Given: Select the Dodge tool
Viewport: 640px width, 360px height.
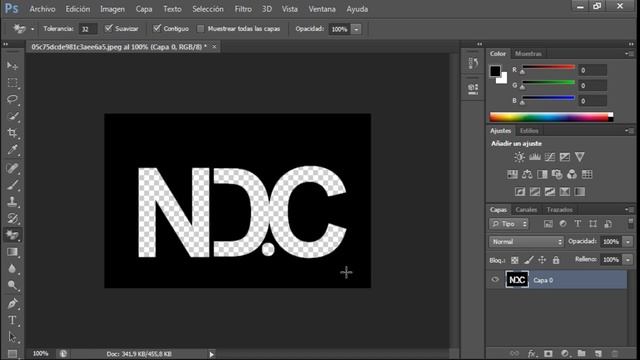Looking at the screenshot, I should point(12,286).
